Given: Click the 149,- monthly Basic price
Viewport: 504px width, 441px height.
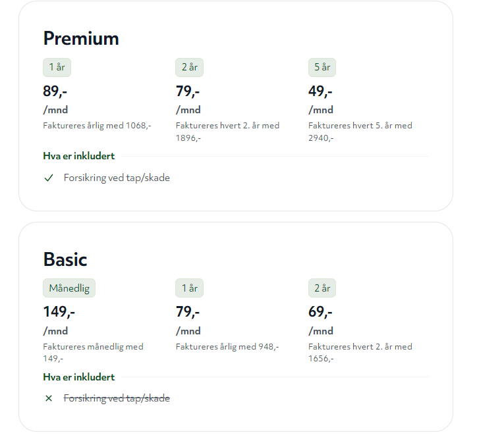Looking at the screenshot, I should pyautogui.click(x=59, y=312).
